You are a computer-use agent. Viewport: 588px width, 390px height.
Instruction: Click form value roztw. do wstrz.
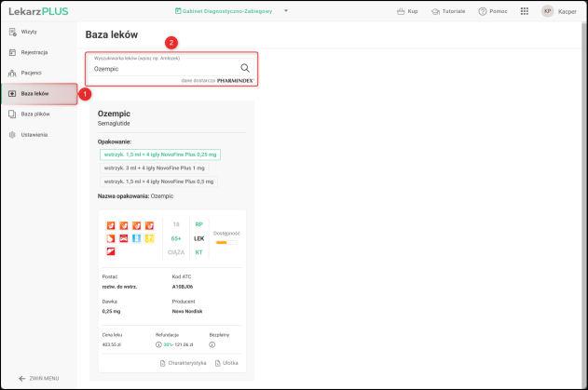pyautogui.click(x=119, y=287)
